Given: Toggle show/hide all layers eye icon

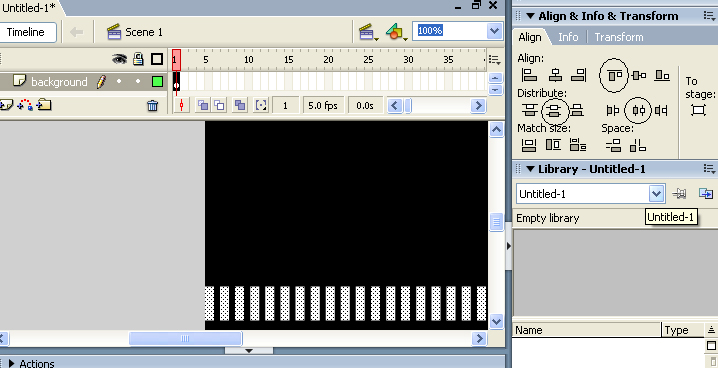Looking at the screenshot, I should [120, 59].
